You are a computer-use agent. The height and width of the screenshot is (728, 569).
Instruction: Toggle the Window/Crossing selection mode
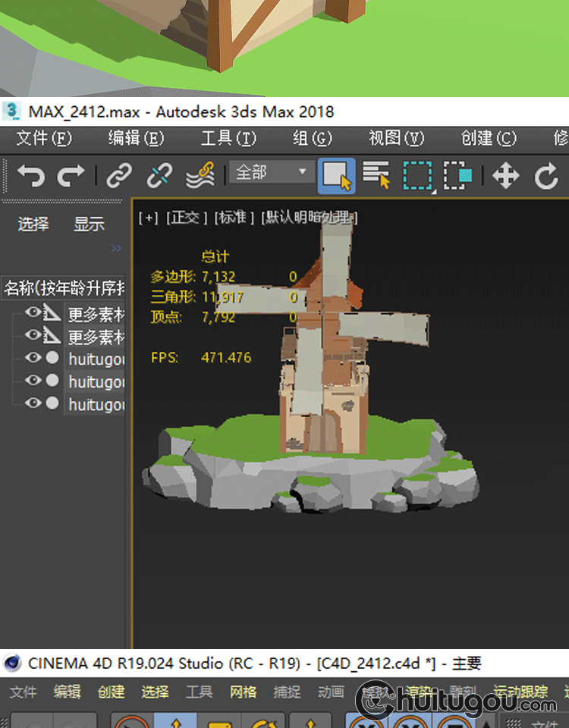pyautogui.click(x=458, y=175)
